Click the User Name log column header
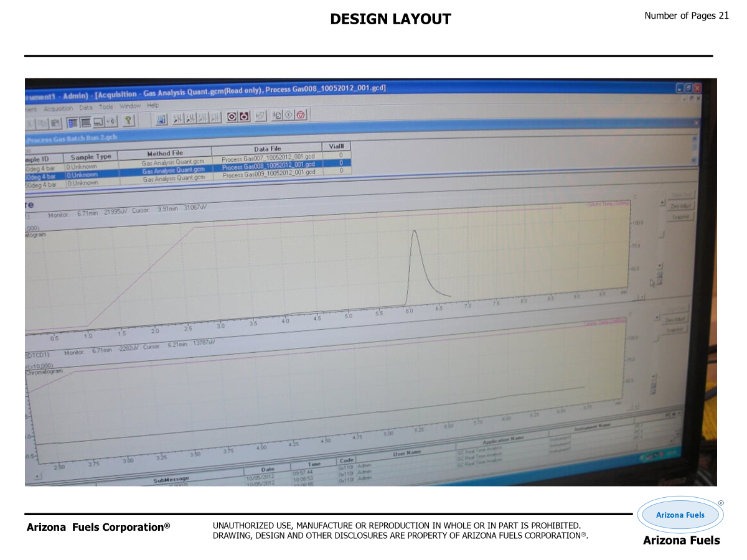747x560 pixels. coord(406,452)
